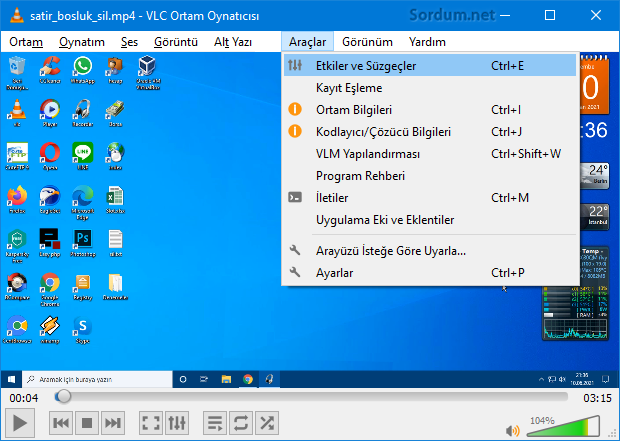Choose Uygulama Eki ve Eklentiler
Screen dimensions: 620x441
[x=430, y=220]
